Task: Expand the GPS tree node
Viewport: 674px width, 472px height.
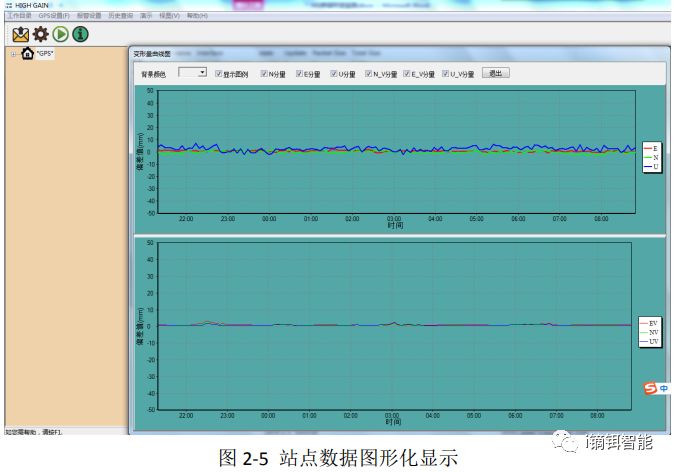Action: [x=13, y=54]
